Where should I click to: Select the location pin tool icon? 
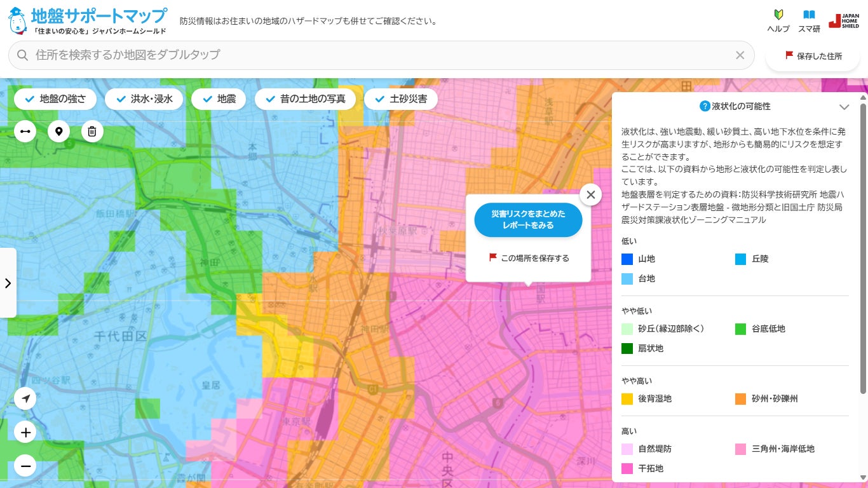click(x=59, y=132)
